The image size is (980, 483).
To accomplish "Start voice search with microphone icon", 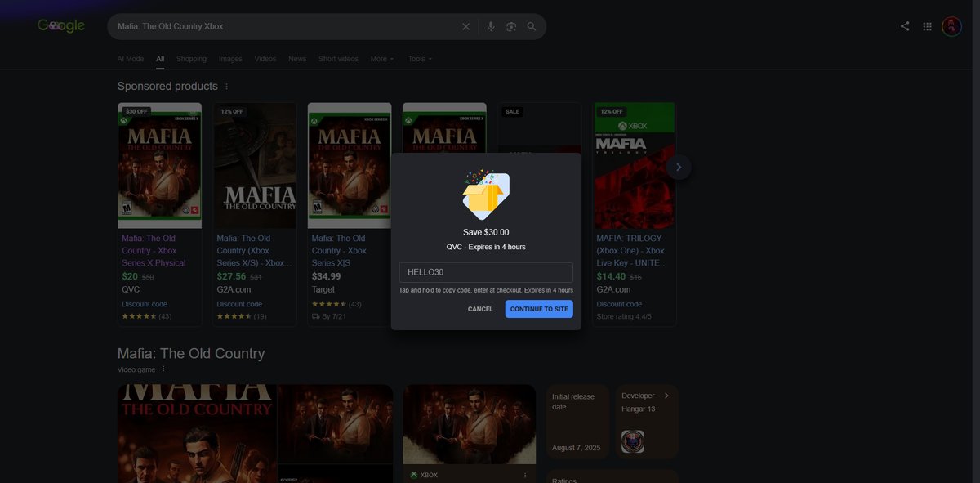I will click(x=491, y=26).
